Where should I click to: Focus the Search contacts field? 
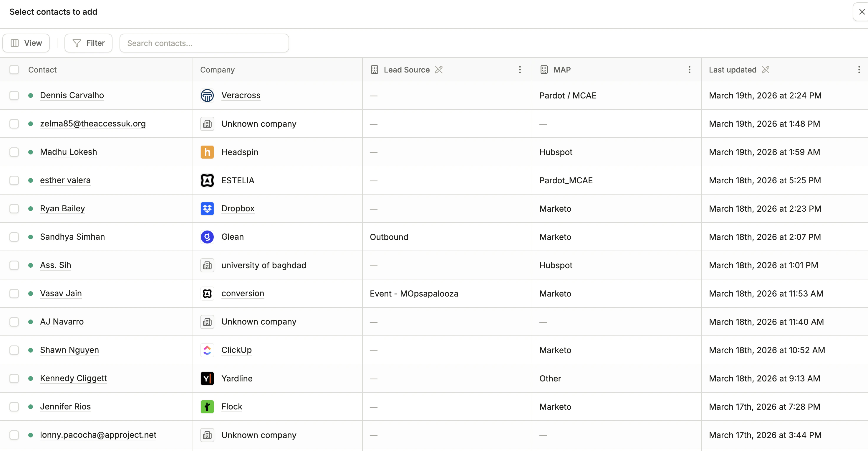point(204,43)
